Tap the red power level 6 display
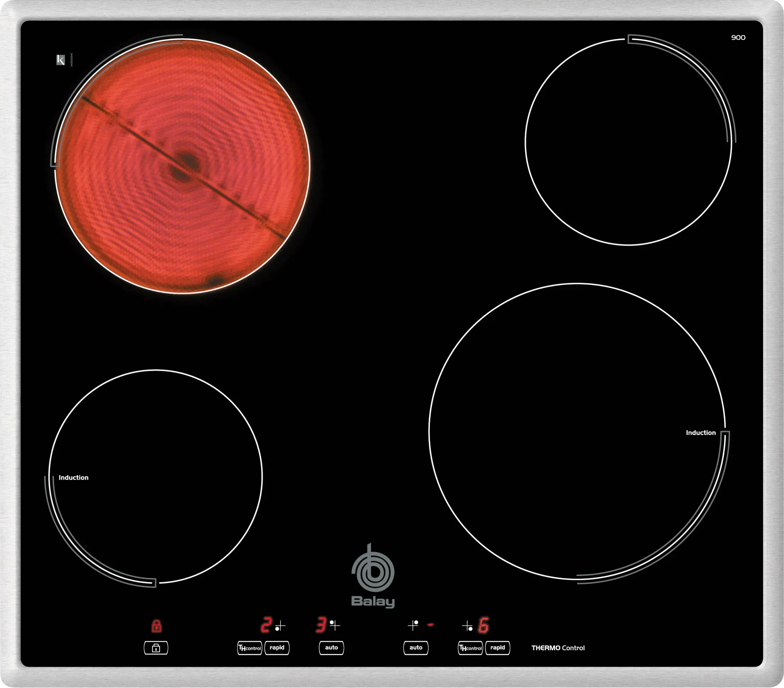 [x=484, y=626]
